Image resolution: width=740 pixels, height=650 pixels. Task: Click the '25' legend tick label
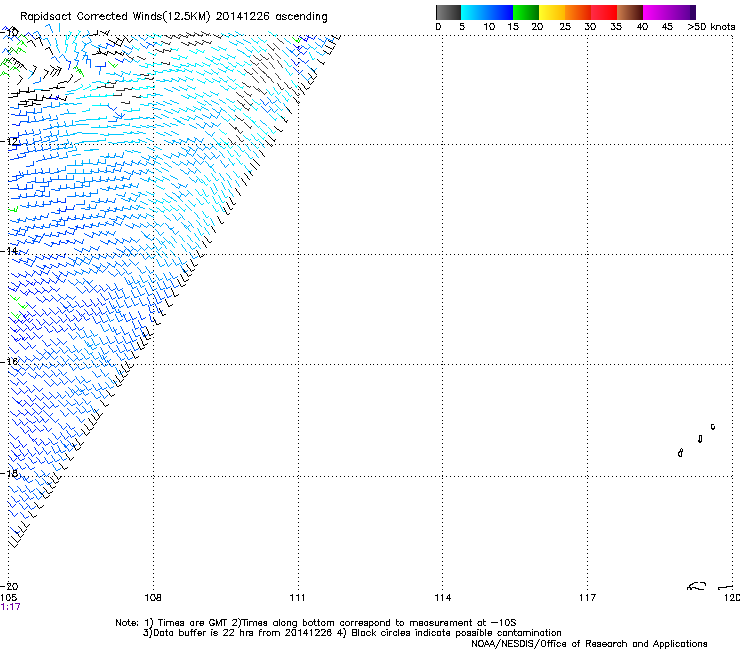564,27
